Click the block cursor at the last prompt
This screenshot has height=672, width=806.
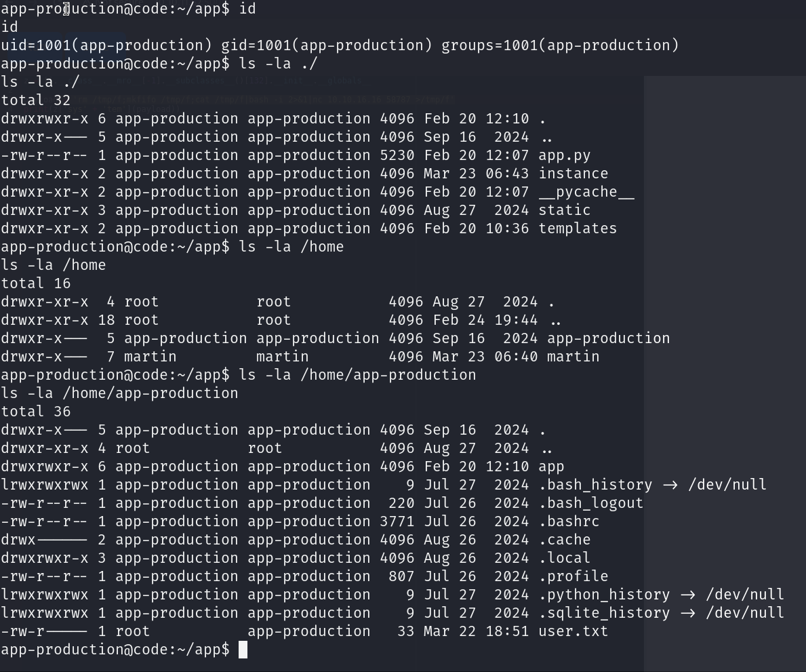[243, 650]
